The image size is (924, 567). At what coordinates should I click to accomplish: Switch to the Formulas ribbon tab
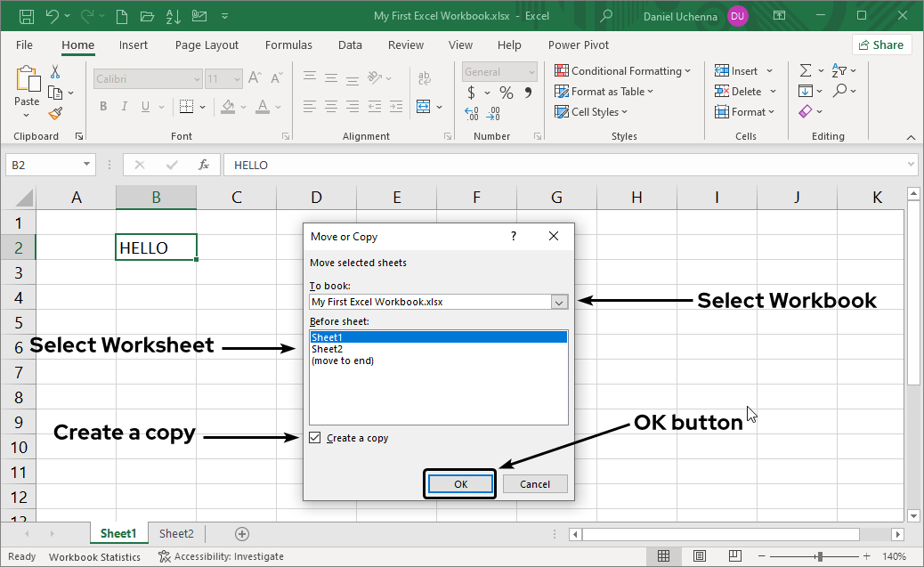(x=288, y=45)
